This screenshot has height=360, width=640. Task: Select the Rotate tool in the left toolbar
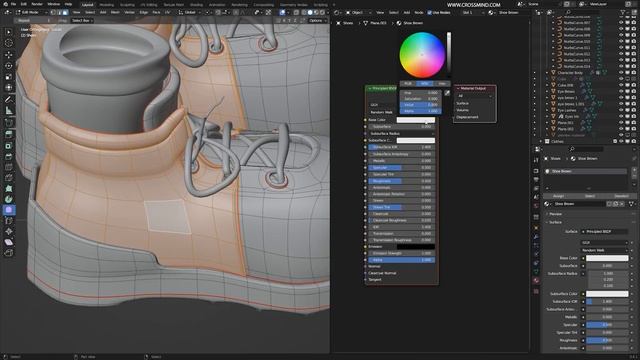pos(9,66)
